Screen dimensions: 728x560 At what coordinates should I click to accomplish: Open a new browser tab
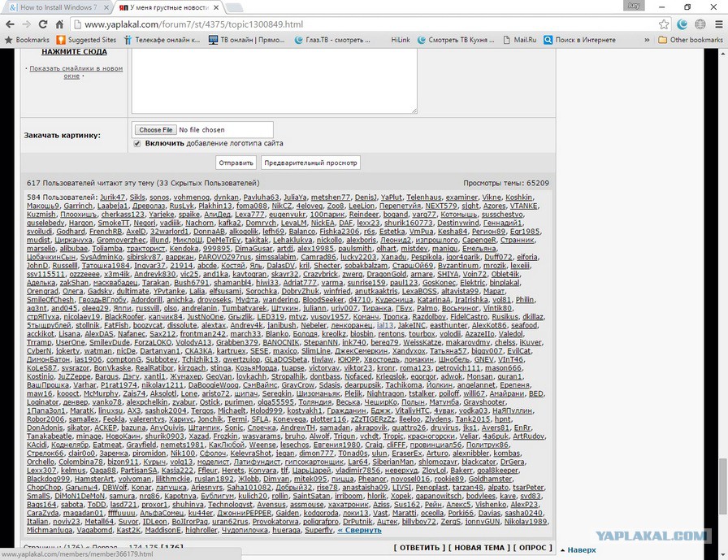point(233,7)
